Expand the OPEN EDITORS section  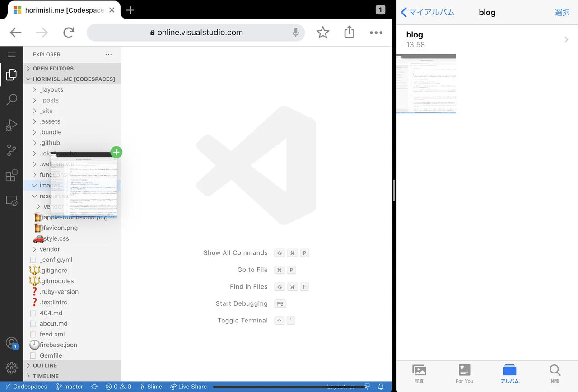(x=72, y=69)
